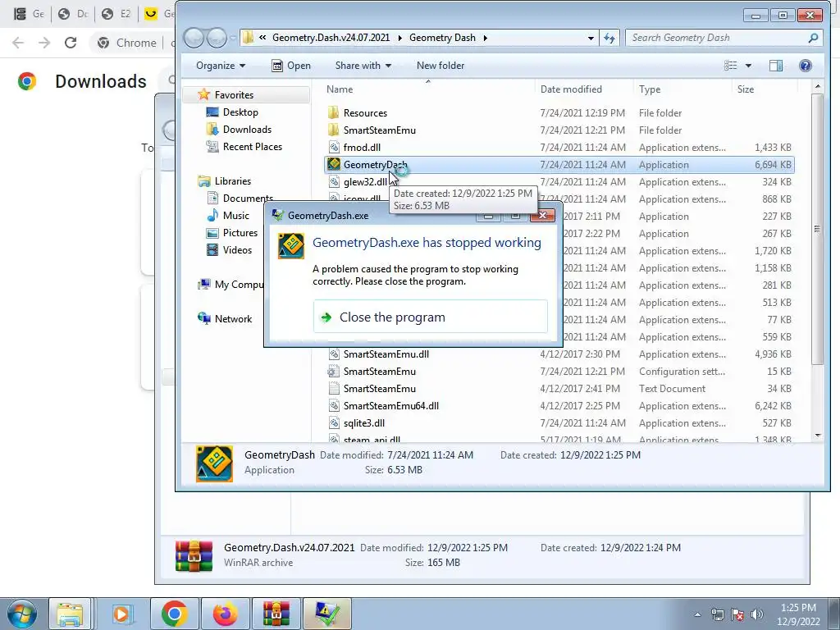Click the GeometryDash application icon in file list
840x630 pixels.
point(334,164)
